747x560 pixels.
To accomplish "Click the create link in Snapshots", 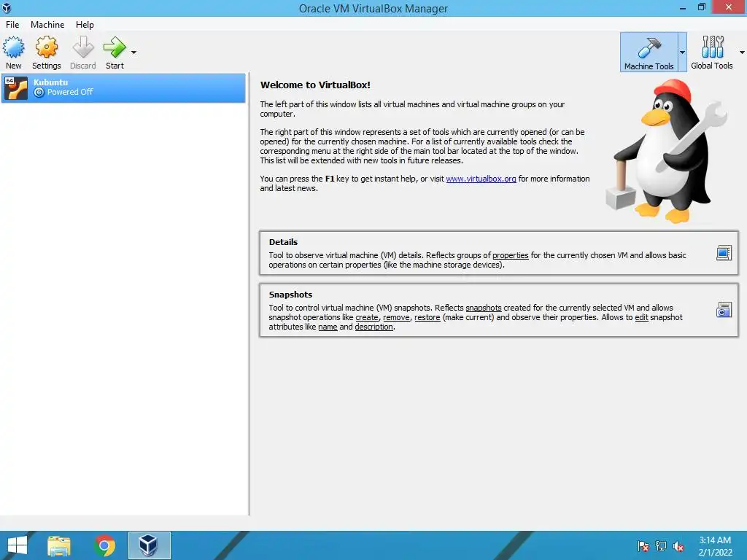I will tap(367, 317).
